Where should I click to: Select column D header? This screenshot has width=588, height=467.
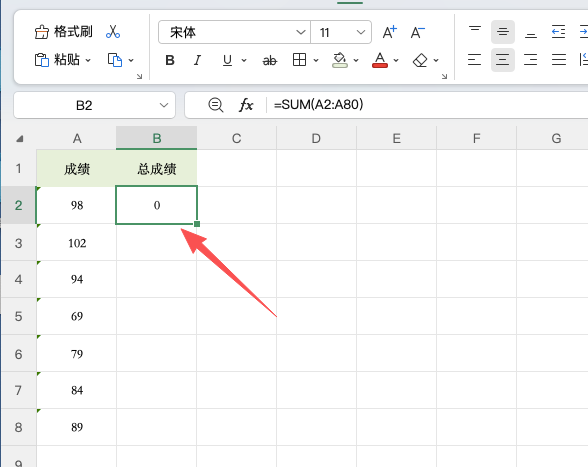click(x=316, y=138)
